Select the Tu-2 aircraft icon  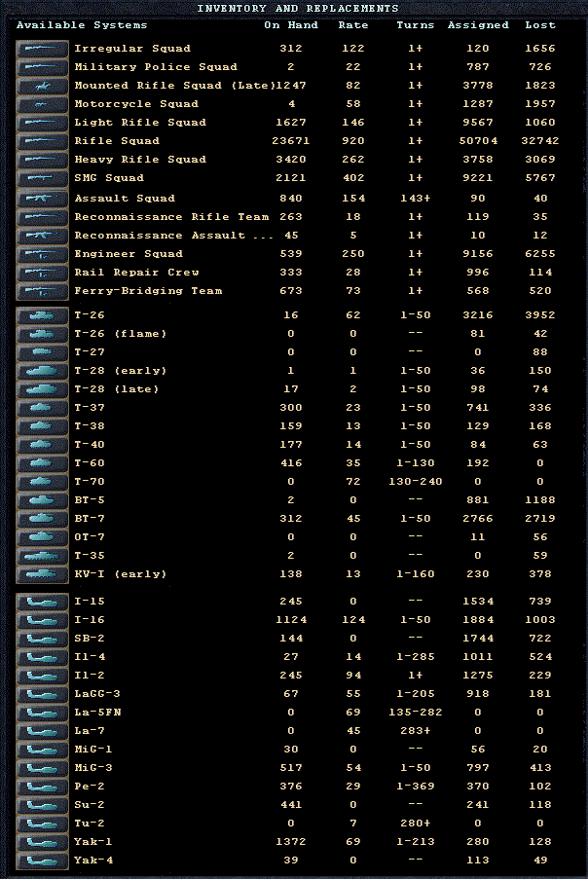[42, 824]
